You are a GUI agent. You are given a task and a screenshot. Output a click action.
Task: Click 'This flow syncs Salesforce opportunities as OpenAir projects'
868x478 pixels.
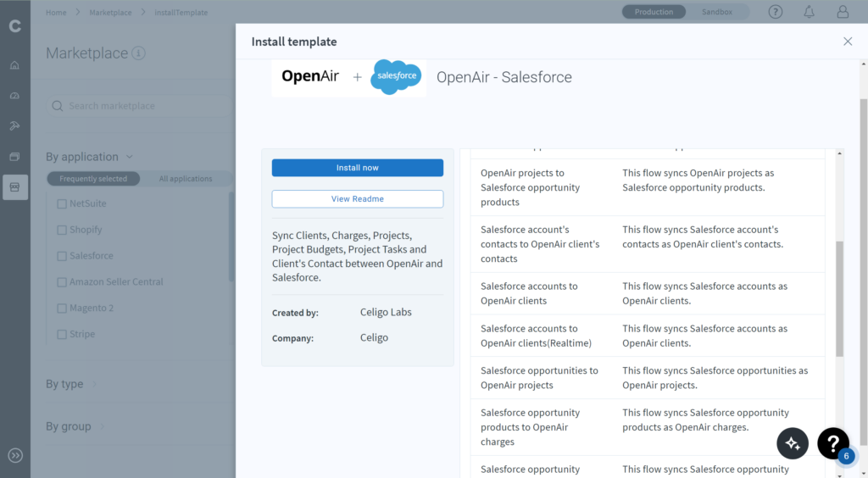[715, 378]
